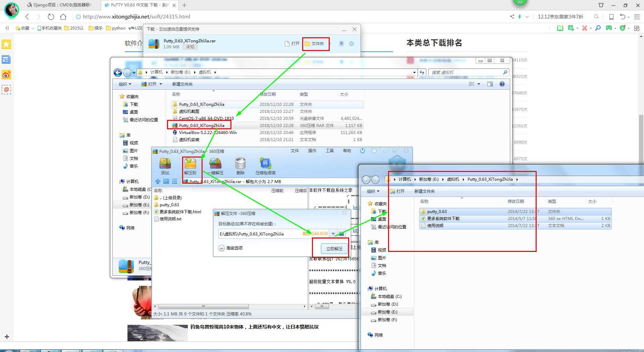Select the CentOS-7-x86_64-DVD-1810 file row
The image size is (644, 352).
click(267, 118)
